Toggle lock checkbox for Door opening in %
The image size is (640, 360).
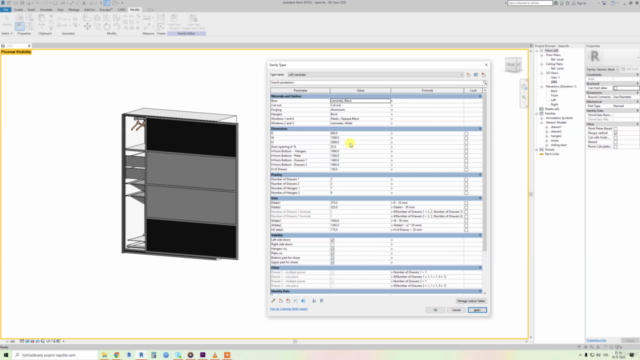466,147
